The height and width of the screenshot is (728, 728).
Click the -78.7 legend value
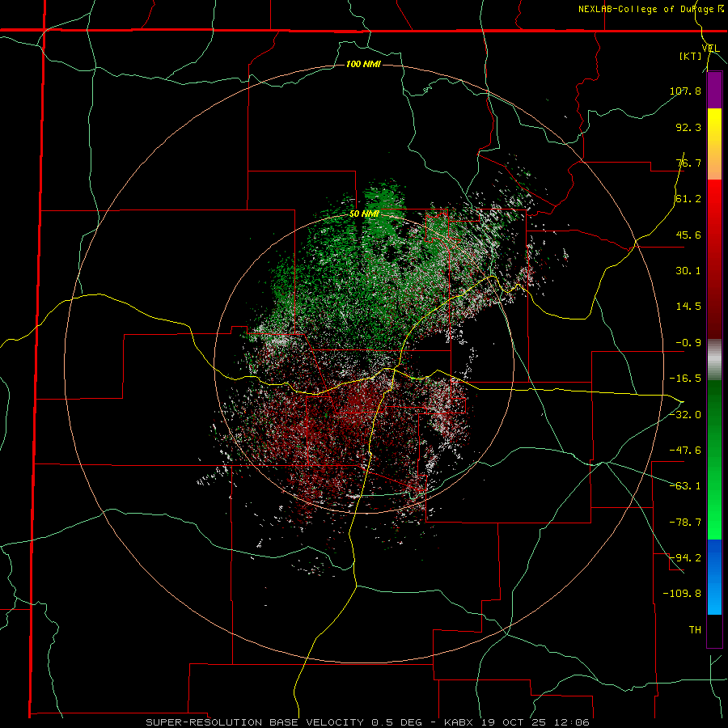(685, 523)
